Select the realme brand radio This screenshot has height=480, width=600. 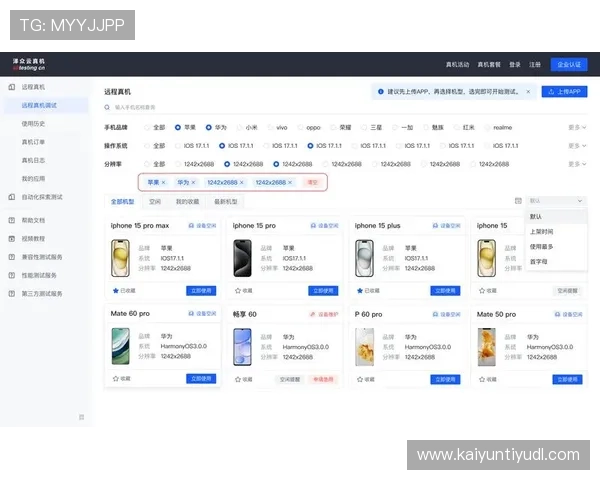click(488, 127)
